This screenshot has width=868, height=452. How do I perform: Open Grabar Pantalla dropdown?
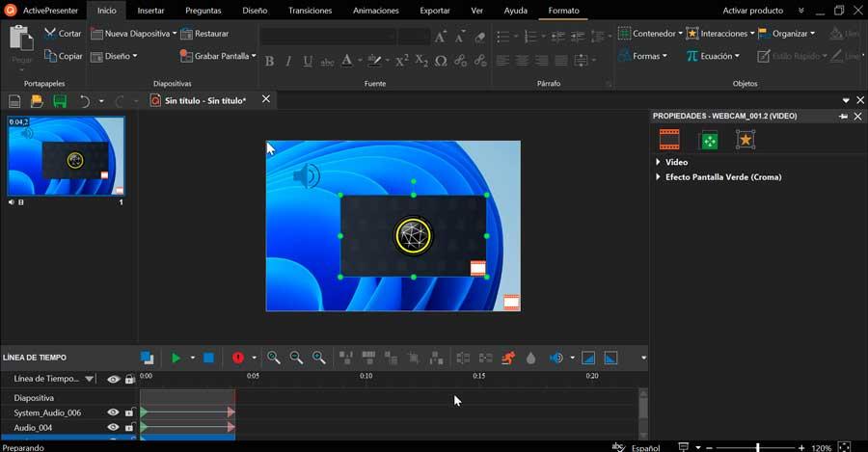(x=254, y=56)
